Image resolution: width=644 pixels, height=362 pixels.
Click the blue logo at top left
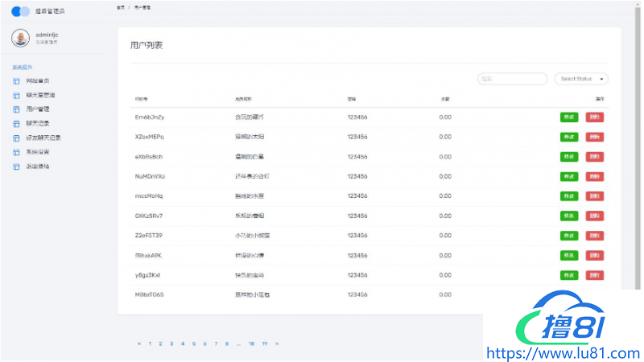[21, 11]
